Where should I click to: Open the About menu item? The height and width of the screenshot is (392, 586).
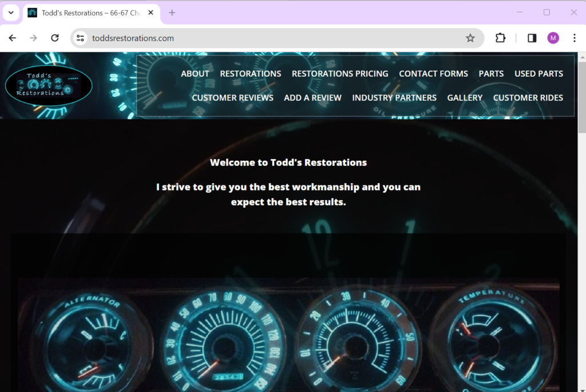click(x=195, y=74)
